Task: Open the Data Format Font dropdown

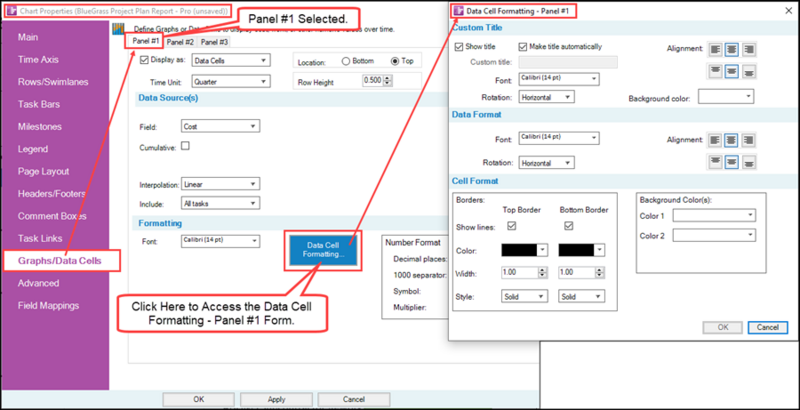Action: pos(559,138)
